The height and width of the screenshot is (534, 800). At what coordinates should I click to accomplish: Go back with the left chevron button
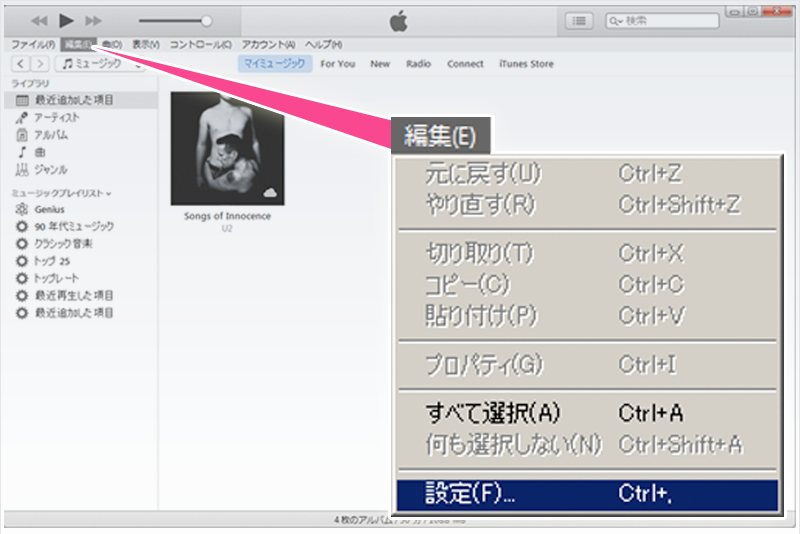(20, 64)
